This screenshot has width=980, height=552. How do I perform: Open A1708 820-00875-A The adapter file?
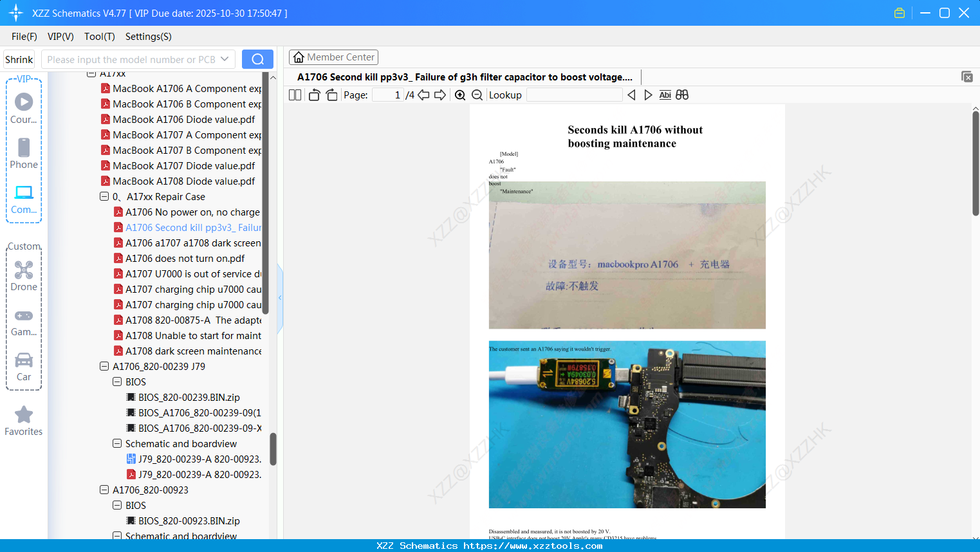[187, 320]
